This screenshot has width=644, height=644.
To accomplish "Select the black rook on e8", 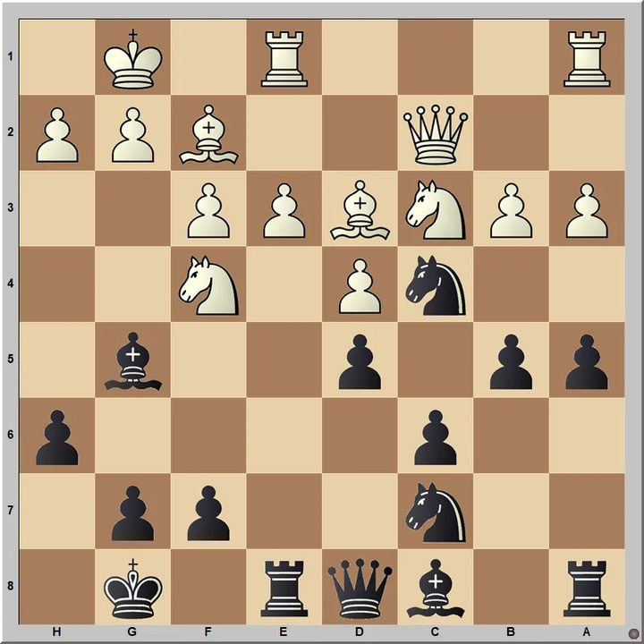I will point(284,587).
